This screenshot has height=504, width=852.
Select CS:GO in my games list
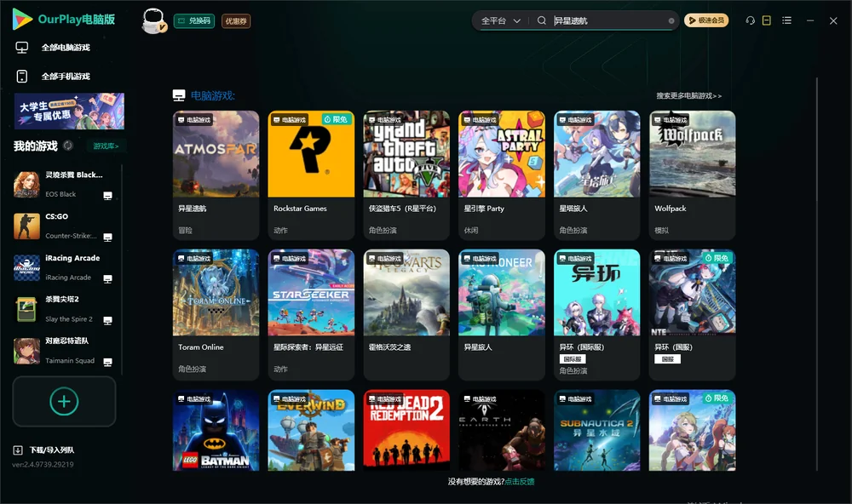pyautogui.click(x=64, y=226)
